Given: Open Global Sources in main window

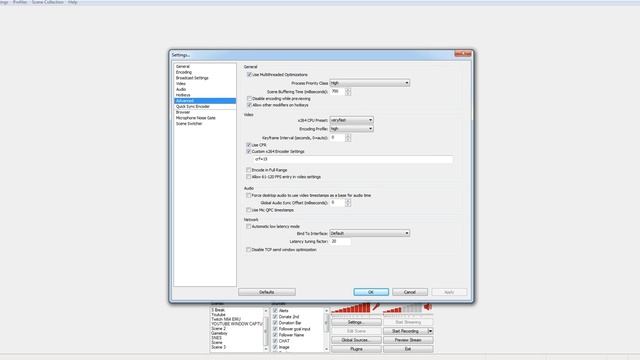Looking at the screenshot, I should [x=356, y=340].
